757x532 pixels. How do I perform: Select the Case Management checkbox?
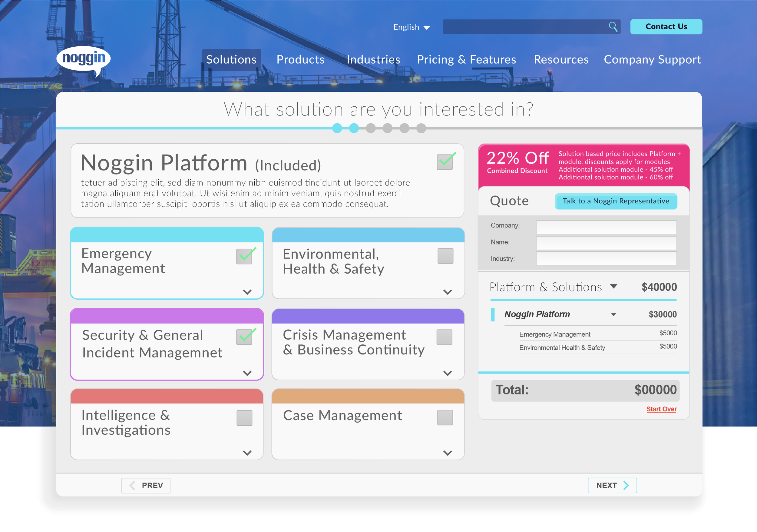click(445, 417)
